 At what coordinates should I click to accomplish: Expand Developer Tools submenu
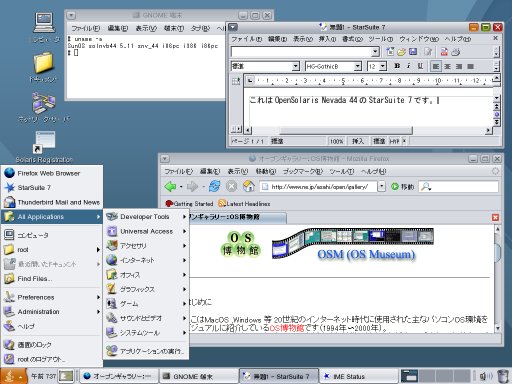click(146, 217)
